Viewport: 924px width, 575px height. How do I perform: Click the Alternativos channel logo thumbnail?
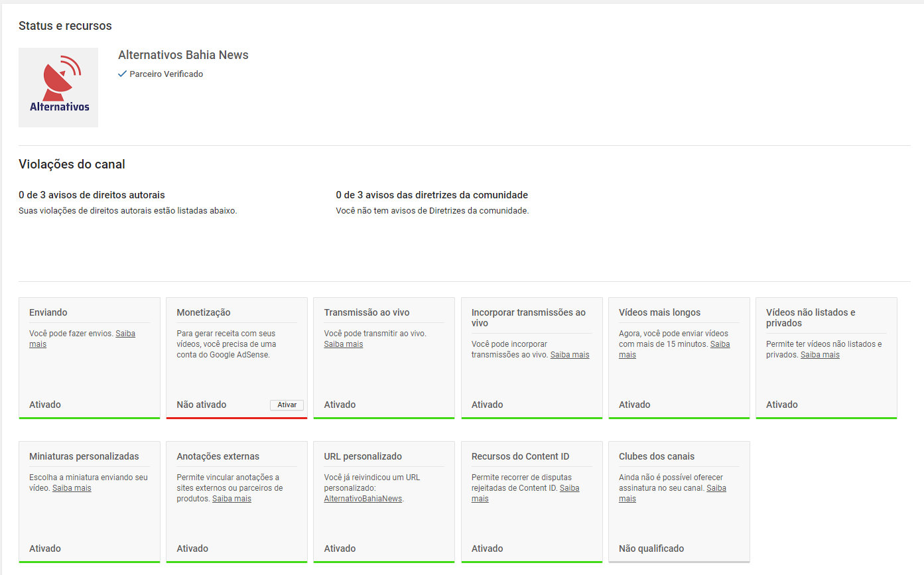[58, 88]
